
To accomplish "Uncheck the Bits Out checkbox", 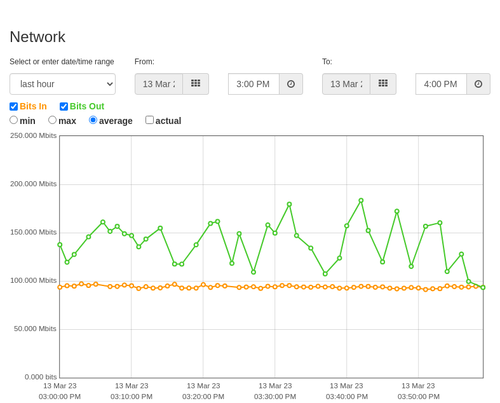I will pos(64,106).
